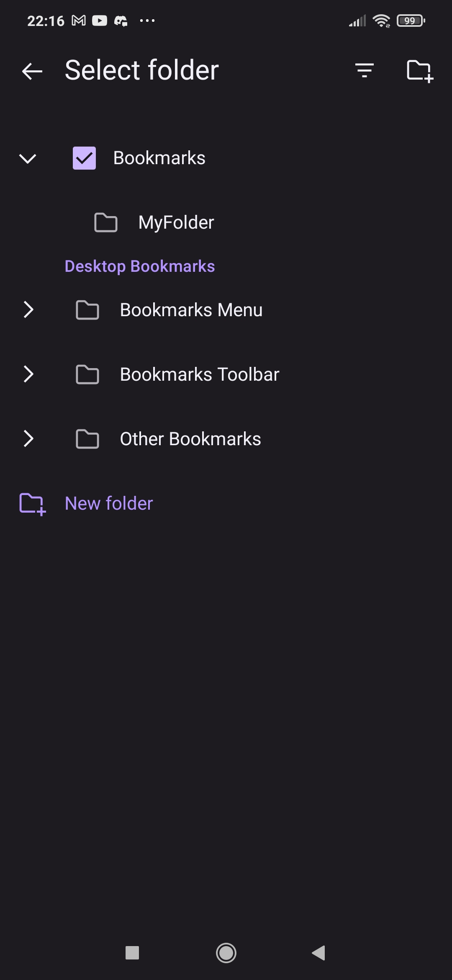Open the sort filter icon
The height and width of the screenshot is (980, 452).
click(x=364, y=70)
